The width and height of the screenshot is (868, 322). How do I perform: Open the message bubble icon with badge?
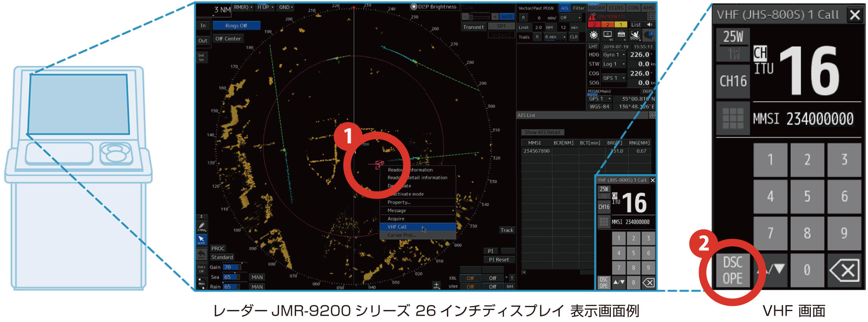[649, 35]
